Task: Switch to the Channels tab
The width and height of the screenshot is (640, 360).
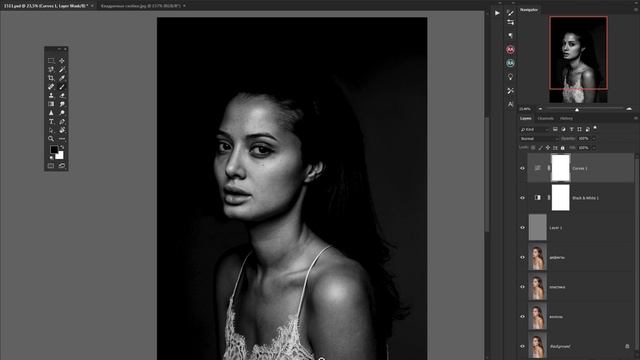Action: (545, 118)
